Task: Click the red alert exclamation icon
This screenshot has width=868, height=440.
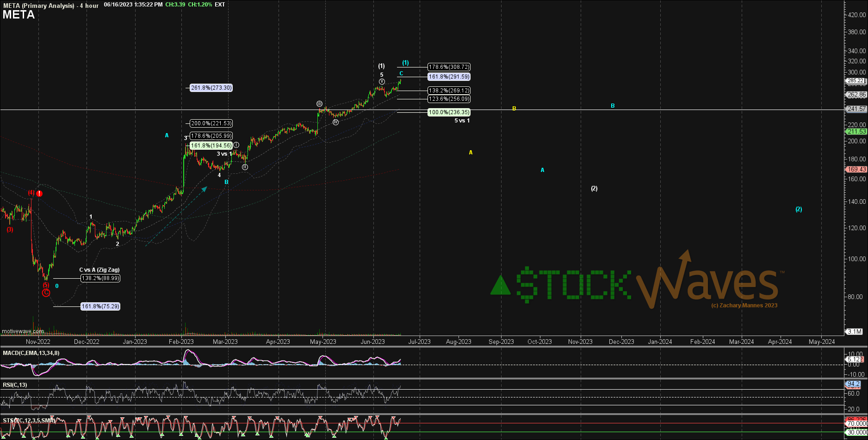Action: (40, 194)
